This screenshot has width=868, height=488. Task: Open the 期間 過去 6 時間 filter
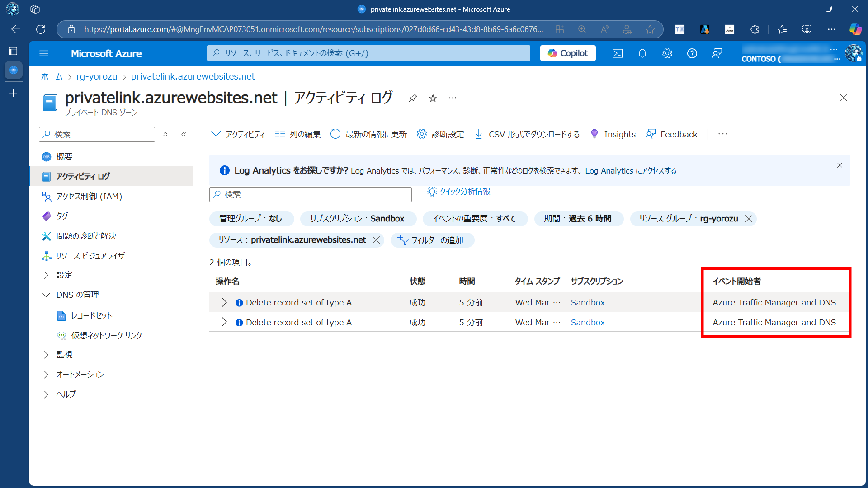click(x=578, y=219)
